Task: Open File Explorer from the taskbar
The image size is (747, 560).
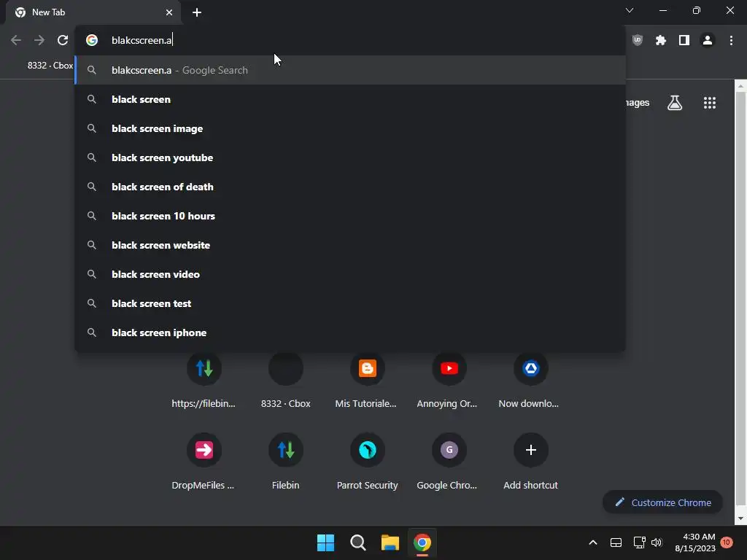Action: coord(390,542)
